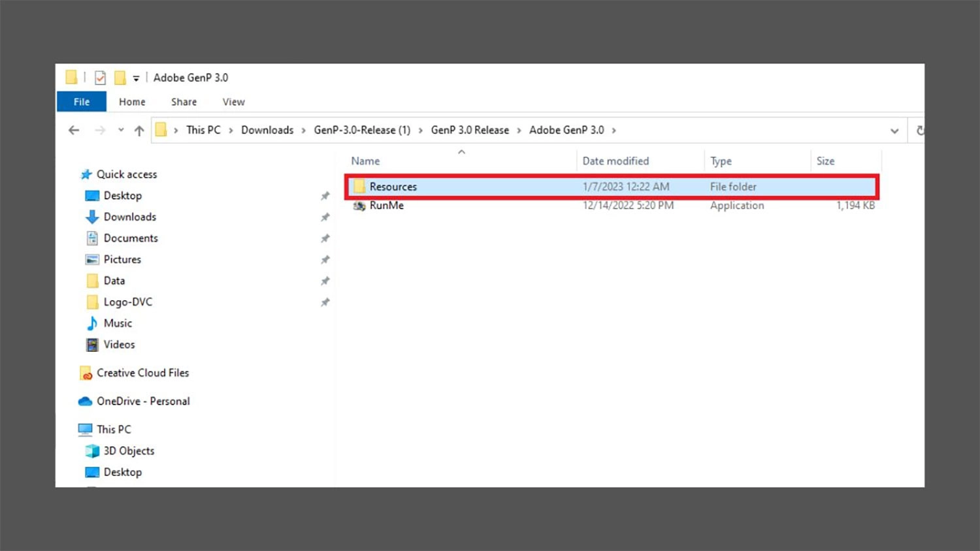This screenshot has width=980, height=551.
Task: Open Pictures in Quick access
Action: 122,259
